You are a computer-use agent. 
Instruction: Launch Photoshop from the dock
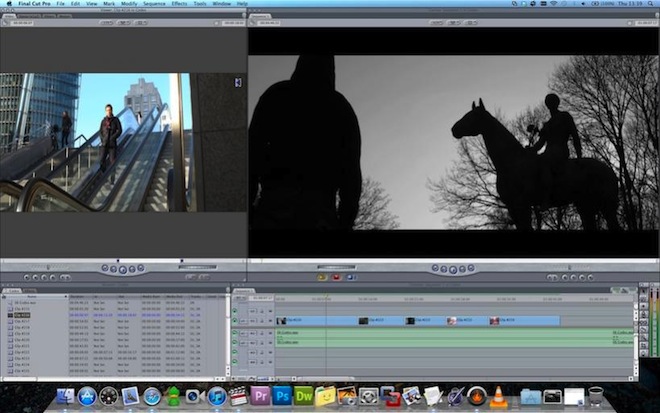coord(282,396)
